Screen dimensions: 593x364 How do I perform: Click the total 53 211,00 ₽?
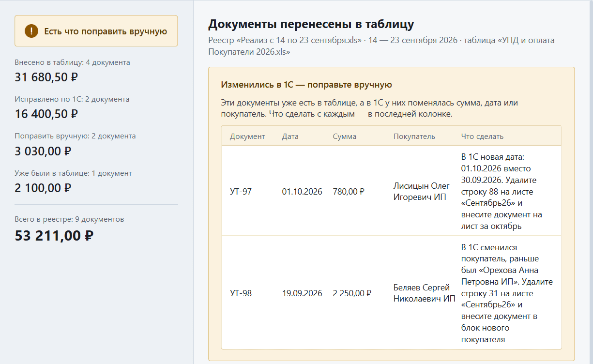point(54,236)
